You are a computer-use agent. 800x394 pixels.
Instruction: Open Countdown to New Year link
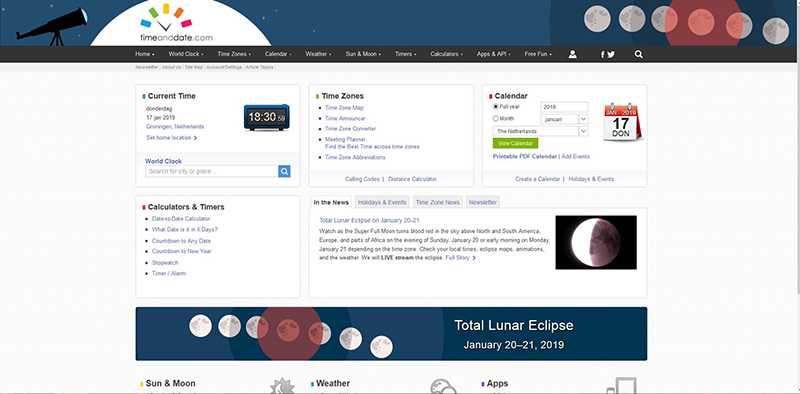click(x=182, y=251)
